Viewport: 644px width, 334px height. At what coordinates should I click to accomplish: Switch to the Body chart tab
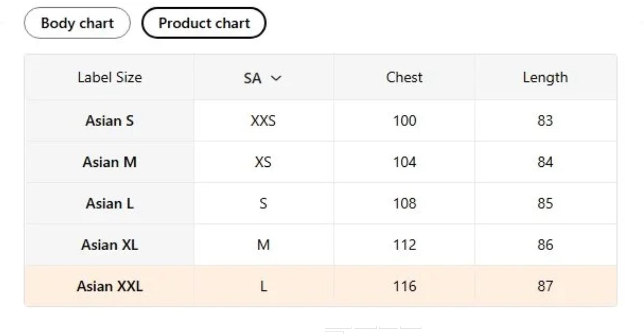click(77, 23)
